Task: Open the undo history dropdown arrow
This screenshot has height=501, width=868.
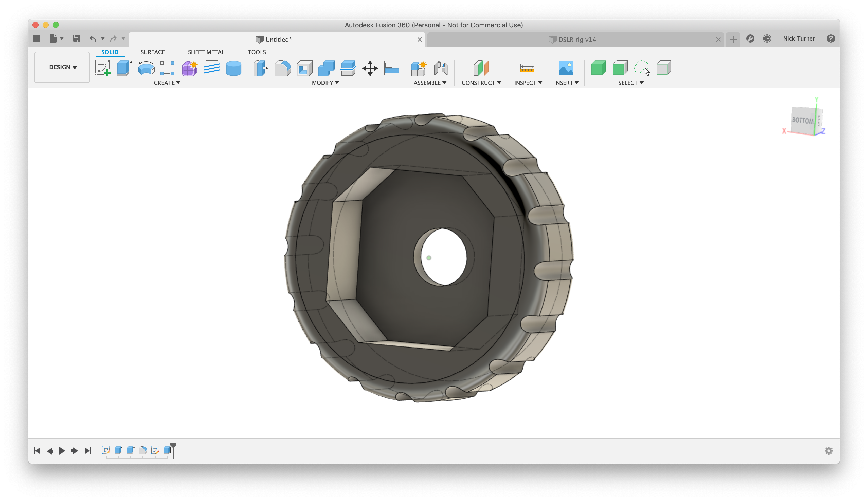Action: (x=103, y=38)
